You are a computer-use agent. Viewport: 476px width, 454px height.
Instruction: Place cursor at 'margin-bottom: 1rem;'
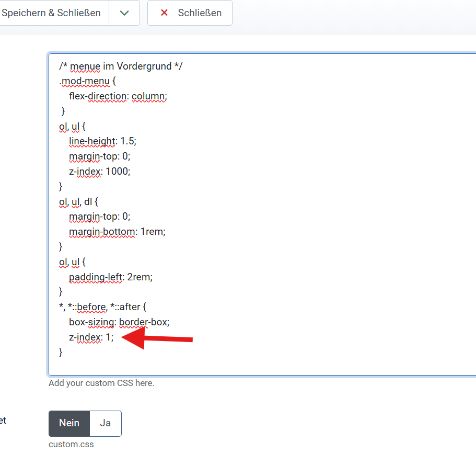[117, 231]
